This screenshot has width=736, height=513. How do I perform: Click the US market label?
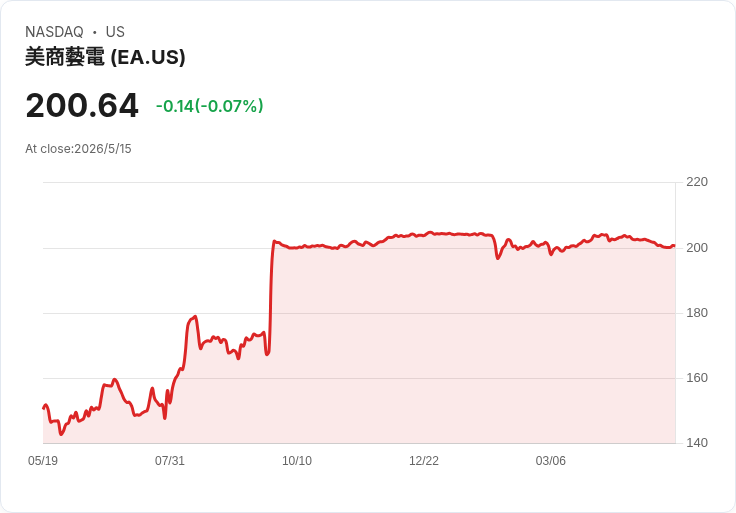115,32
